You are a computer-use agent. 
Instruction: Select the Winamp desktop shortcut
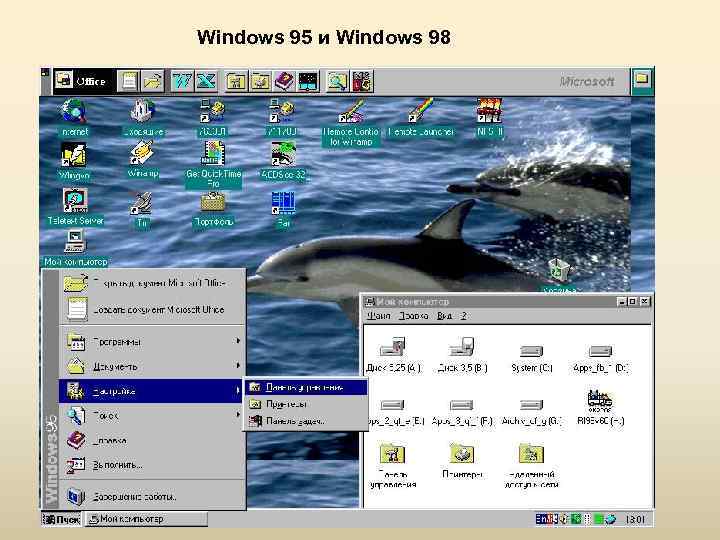pyautogui.click(x=143, y=159)
